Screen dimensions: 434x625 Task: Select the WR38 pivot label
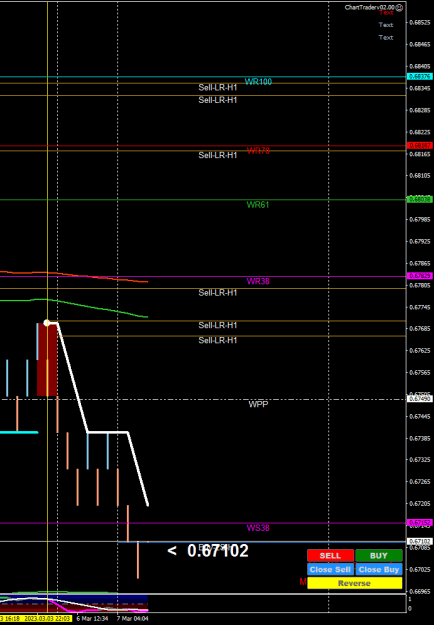[258, 281]
